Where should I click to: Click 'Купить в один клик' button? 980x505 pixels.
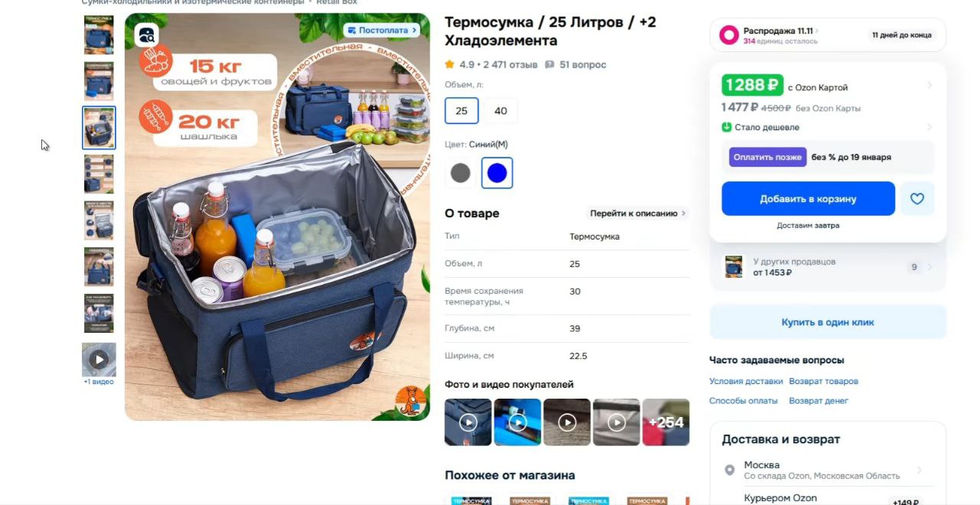828,322
